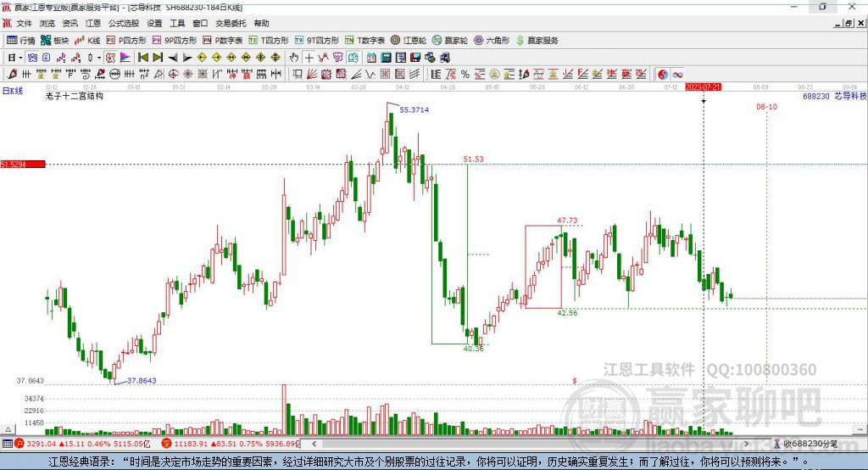
Task: Open the calculator icon in toolbar
Action: (386, 58)
